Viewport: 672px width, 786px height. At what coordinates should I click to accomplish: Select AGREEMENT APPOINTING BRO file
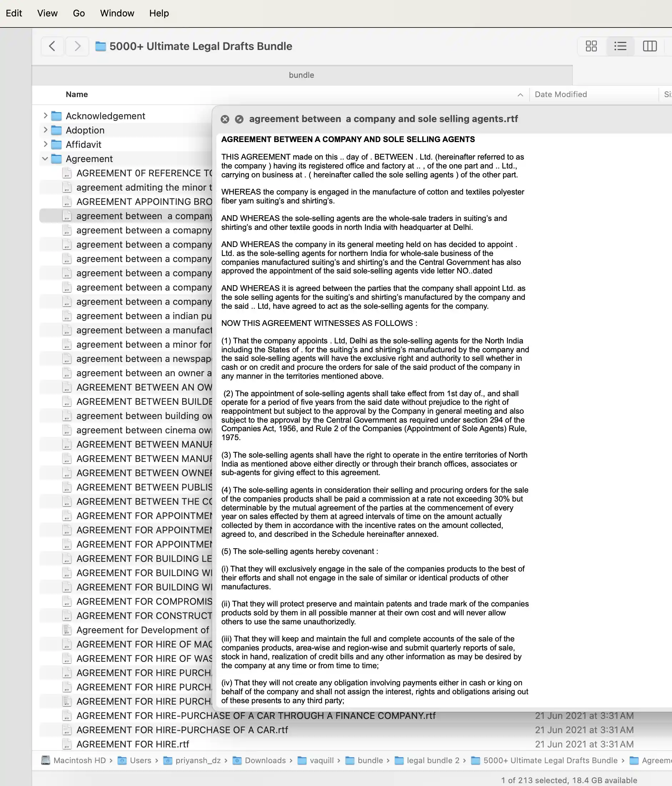(144, 201)
